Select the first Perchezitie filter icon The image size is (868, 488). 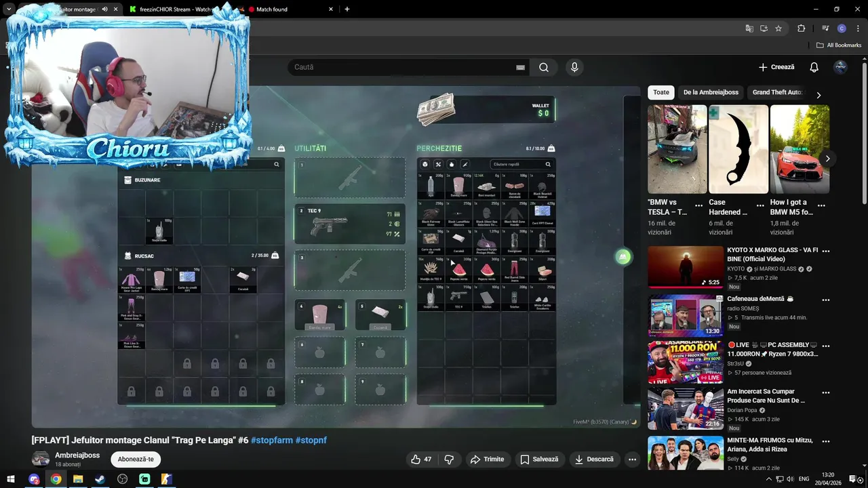pyautogui.click(x=425, y=164)
